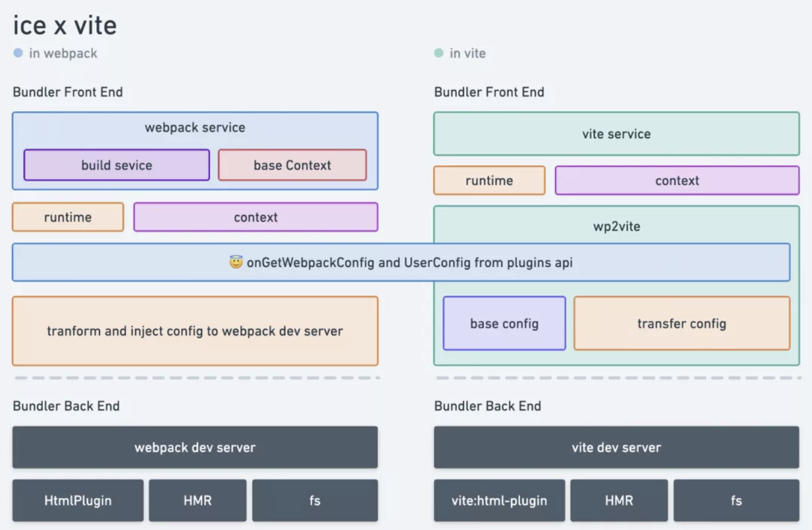
Task: Click the onGetWebpackConfig and UserConfig text
Action: point(409,262)
